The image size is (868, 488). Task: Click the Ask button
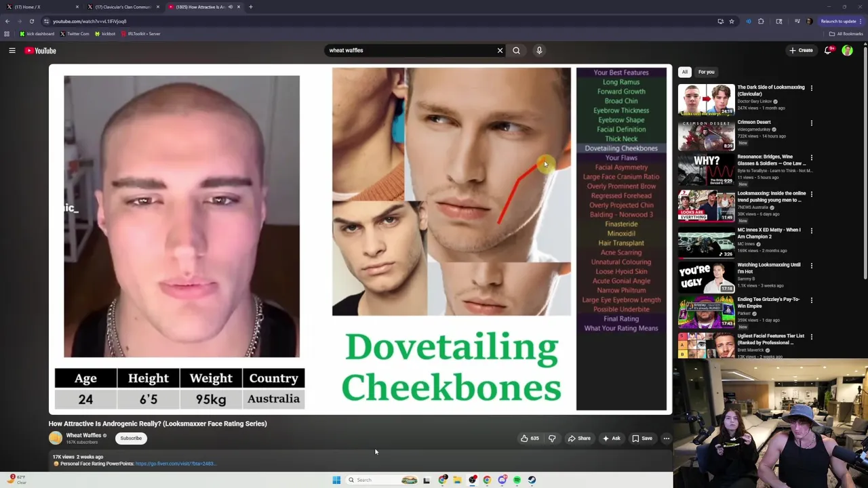612,439
